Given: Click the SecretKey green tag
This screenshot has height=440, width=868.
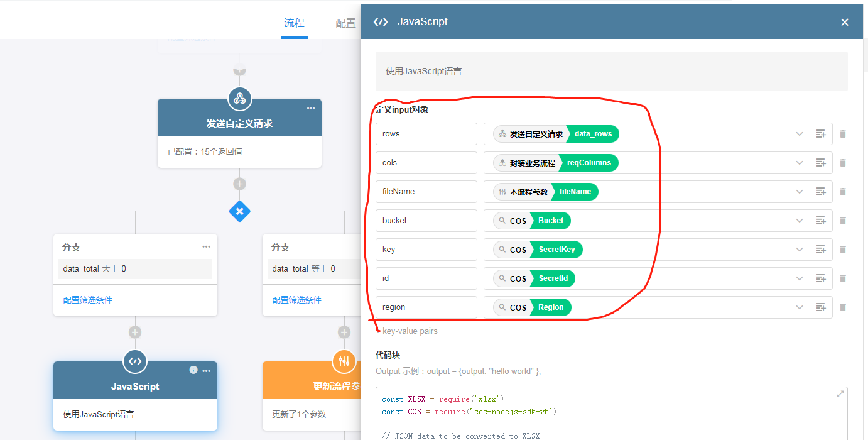Looking at the screenshot, I should coord(556,250).
